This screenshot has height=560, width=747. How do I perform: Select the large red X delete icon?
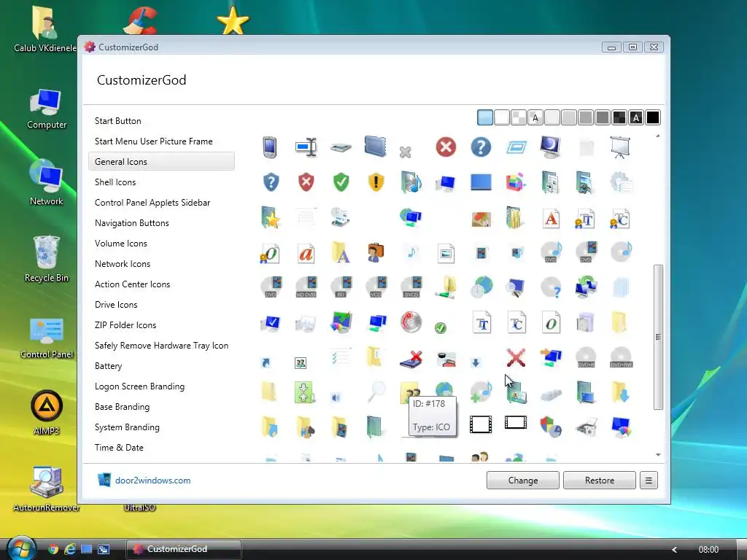click(516, 357)
